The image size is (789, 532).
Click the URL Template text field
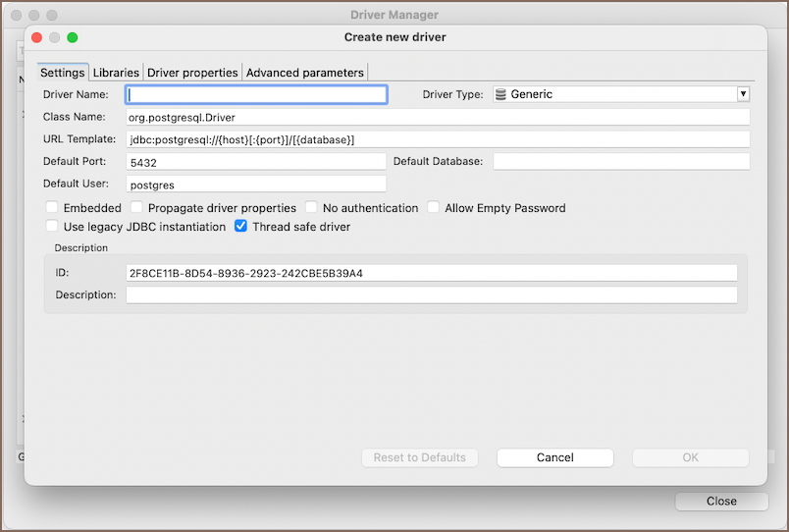pos(438,139)
